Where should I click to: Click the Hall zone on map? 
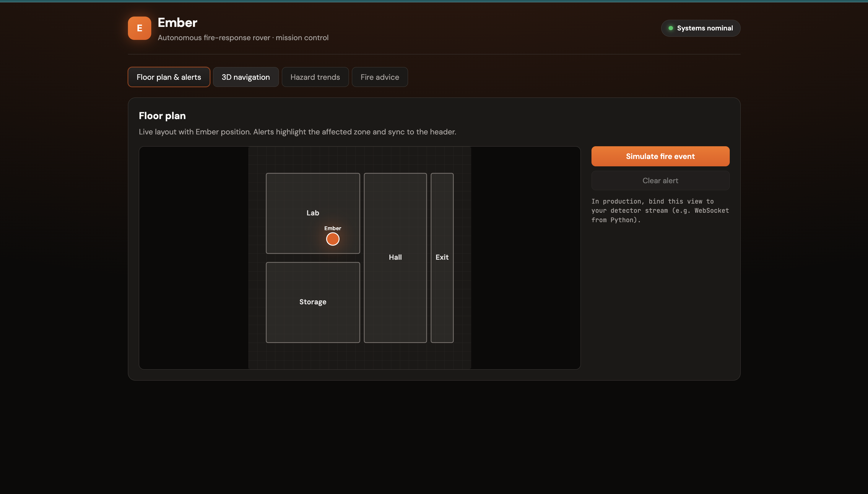pyautogui.click(x=395, y=257)
